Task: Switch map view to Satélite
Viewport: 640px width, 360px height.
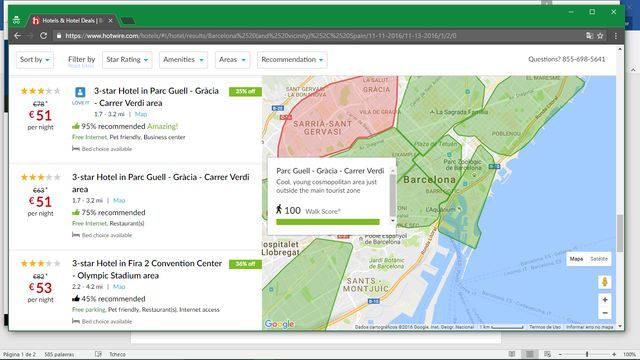Action: [x=599, y=259]
